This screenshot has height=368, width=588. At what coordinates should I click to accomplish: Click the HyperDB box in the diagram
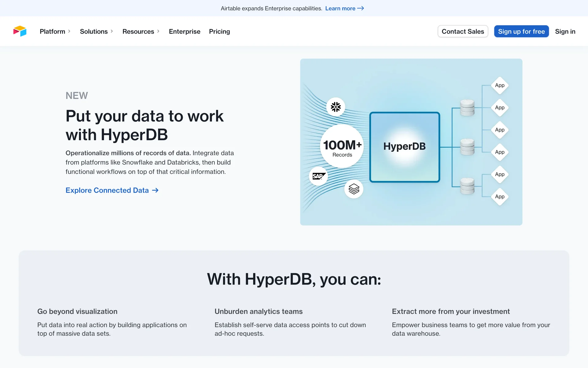coord(405,147)
